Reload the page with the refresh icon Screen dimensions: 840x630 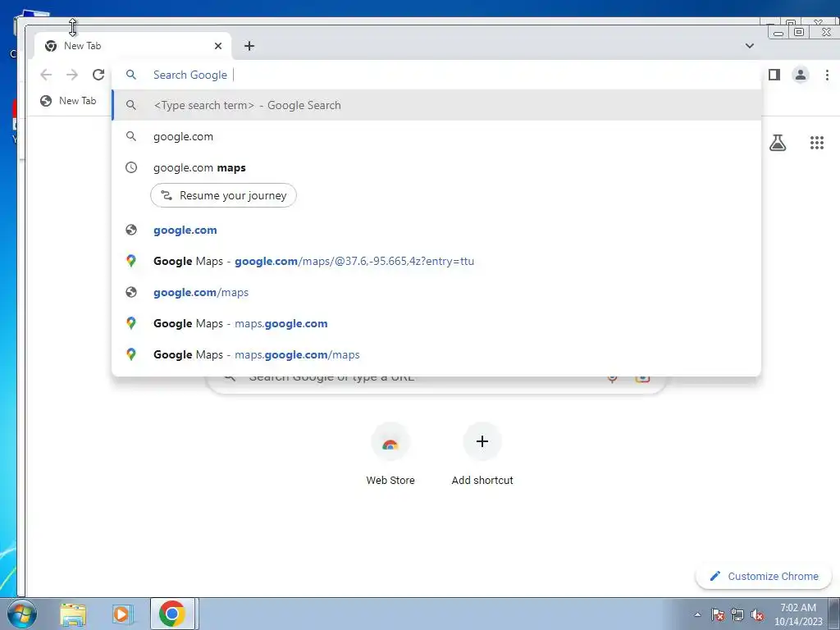click(x=98, y=75)
